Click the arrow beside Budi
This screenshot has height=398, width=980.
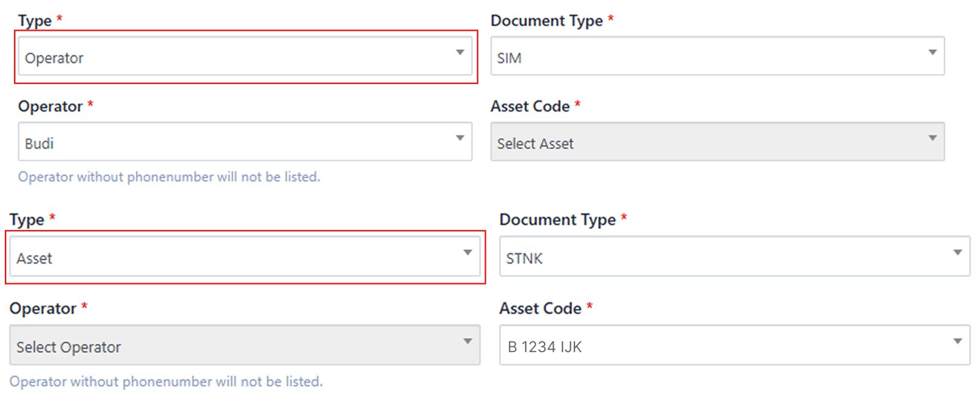(460, 139)
